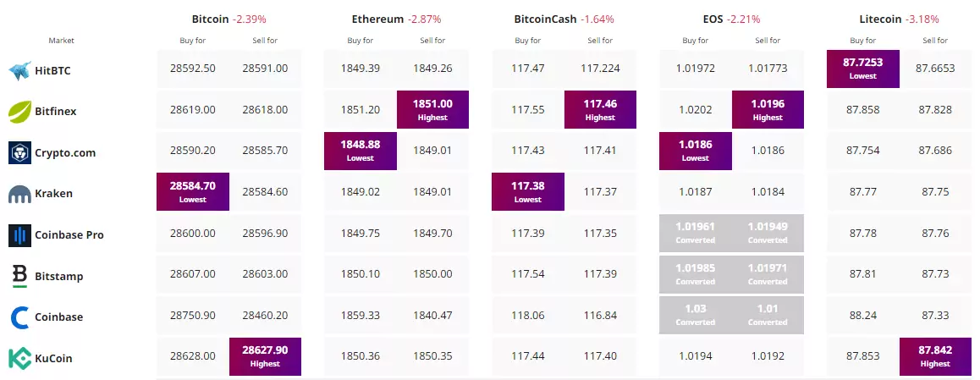This screenshot has width=980, height=380.
Task: Select KuCoin's highest Bitcoin sell price 28627.90
Action: coord(265,358)
